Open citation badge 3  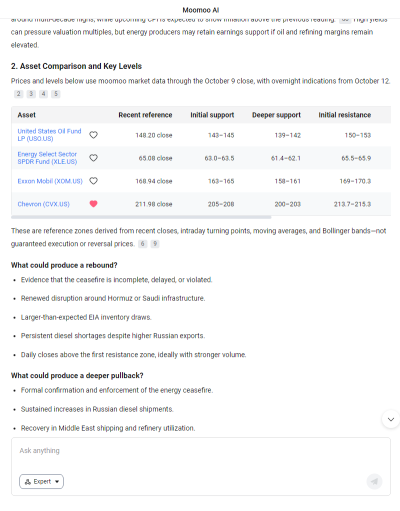31,94
